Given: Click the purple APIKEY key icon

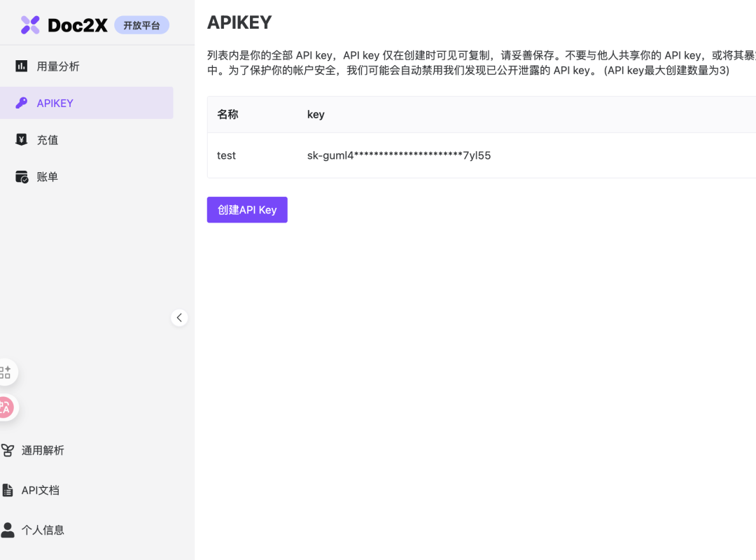Looking at the screenshot, I should coord(21,103).
